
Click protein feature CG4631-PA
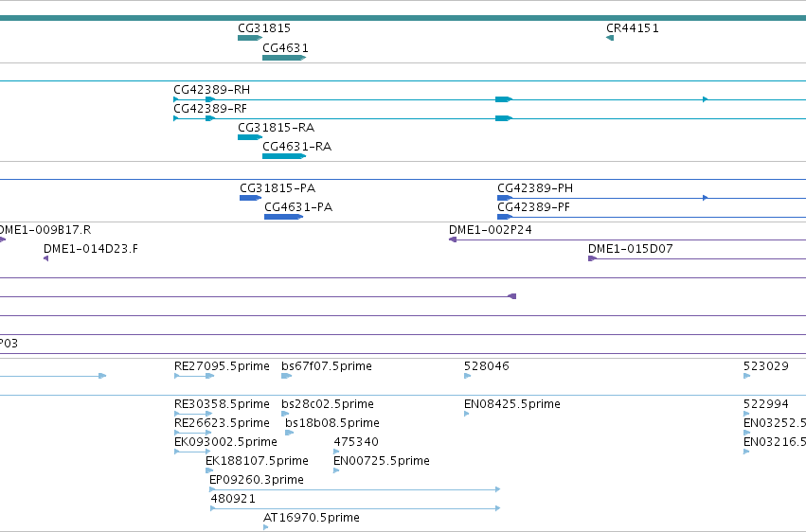pyautogui.click(x=298, y=207)
